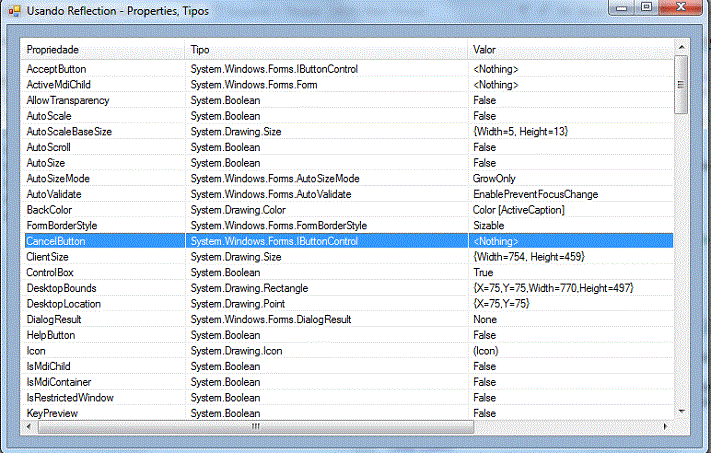Image resolution: width=711 pixels, height=453 pixels.
Task: Click System.Drawing.Icon type cell
Action: pos(236,351)
